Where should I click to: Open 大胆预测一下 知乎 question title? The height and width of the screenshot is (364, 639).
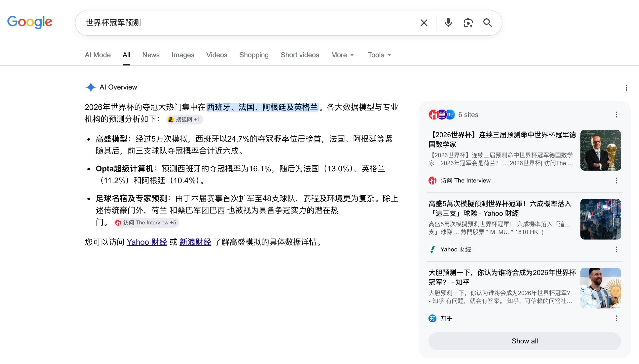(x=502, y=277)
